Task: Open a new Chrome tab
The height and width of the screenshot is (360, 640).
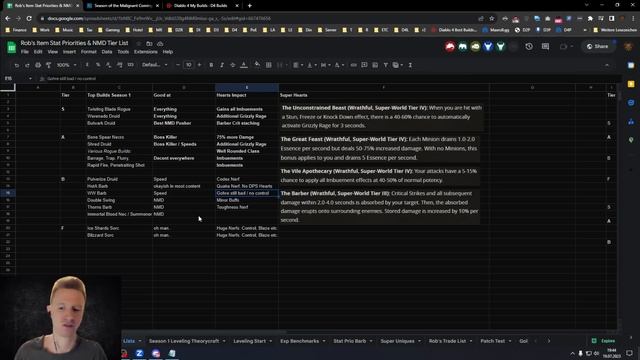Action: 249,6
